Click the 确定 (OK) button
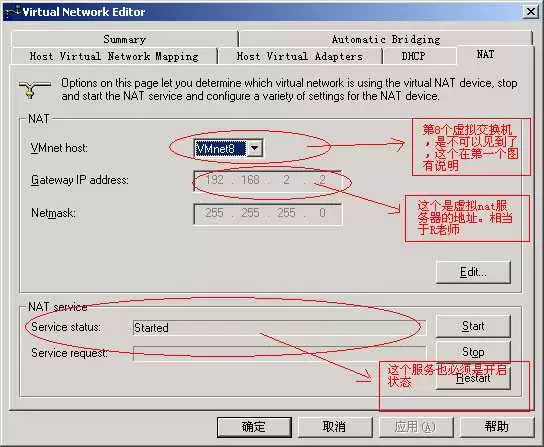The height and width of the screenshot is (447, 544). [x=254, y=427]
